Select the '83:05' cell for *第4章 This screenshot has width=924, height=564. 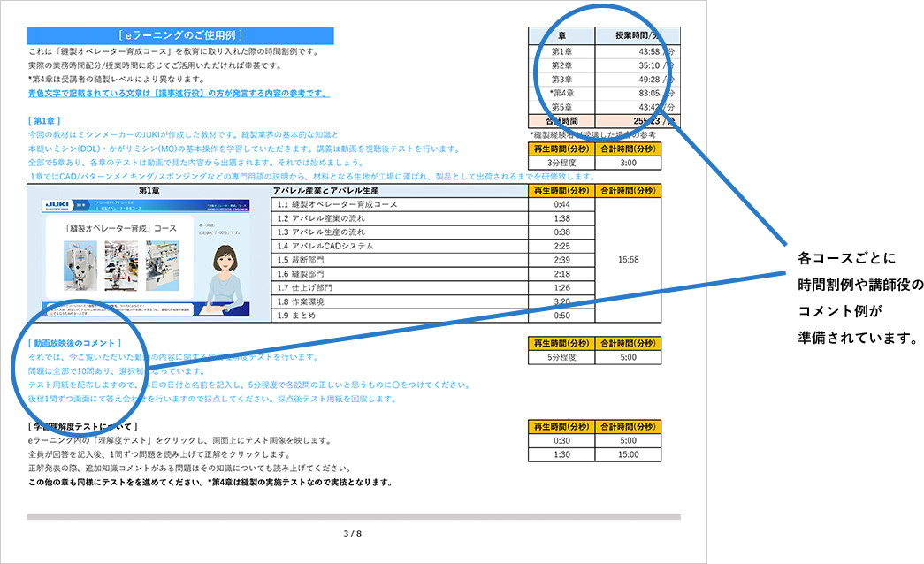pos(638,93)
